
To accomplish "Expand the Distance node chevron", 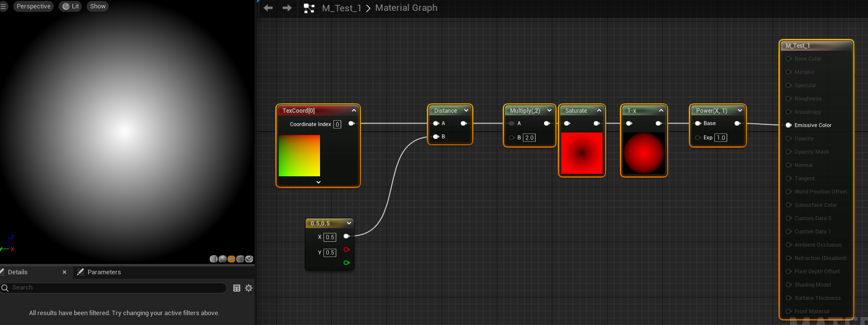I will point(466,111).
